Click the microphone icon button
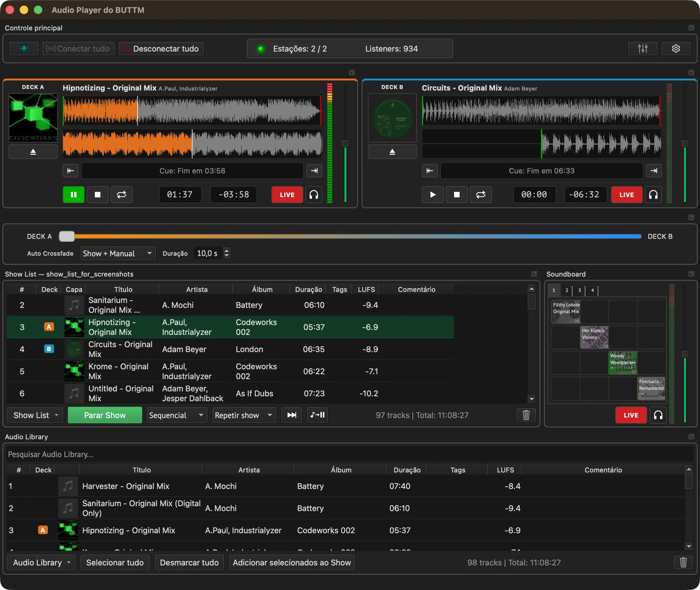This screenshot has width=700, height=590. (24, 49)
